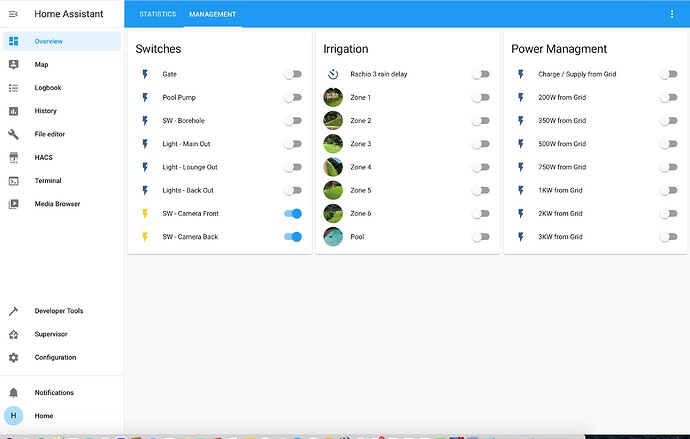Click the Terminal console icon
Viewport: 690px width, 439px height.
point(14,181)
